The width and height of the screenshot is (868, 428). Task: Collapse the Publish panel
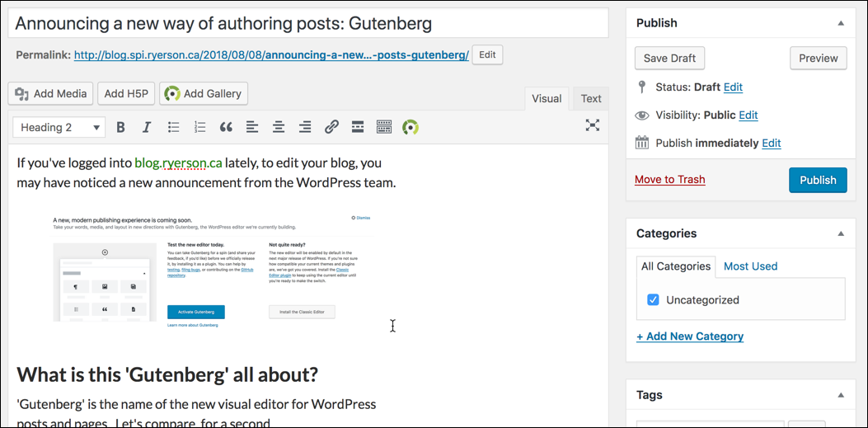coord(841,23)
